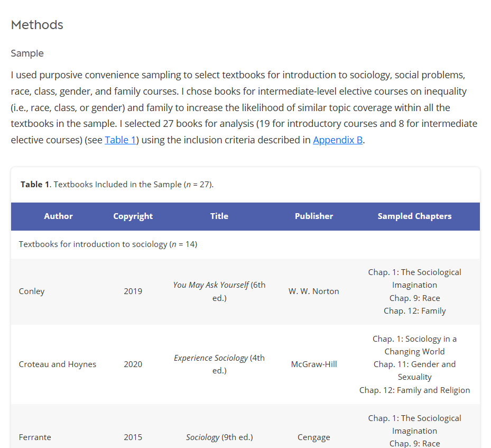Click the W. W. Norton publisher cell
Image resolution: width=491 pixels, height=448 pixels.
point(314,291)
